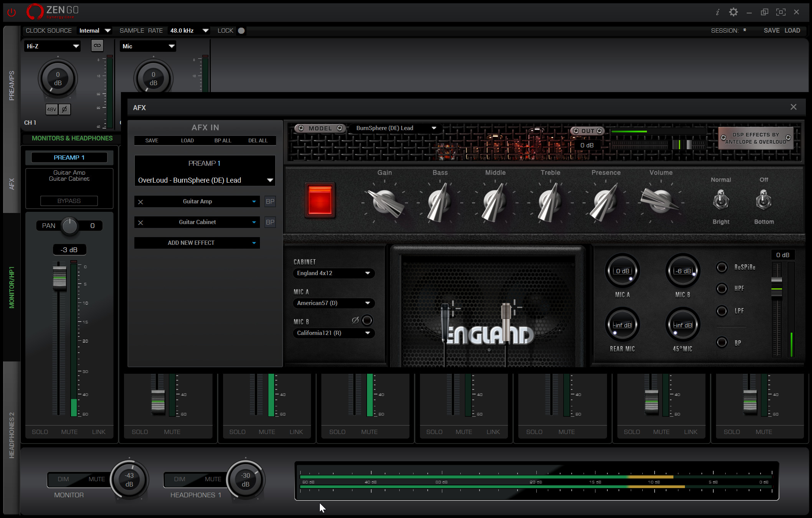Click the channel link chain icon
This screenshot has height=518, width=812.
point(97,46)
